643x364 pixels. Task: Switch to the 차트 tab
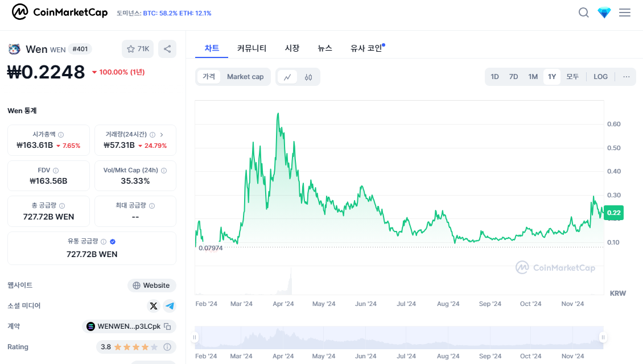coord(212,48)
